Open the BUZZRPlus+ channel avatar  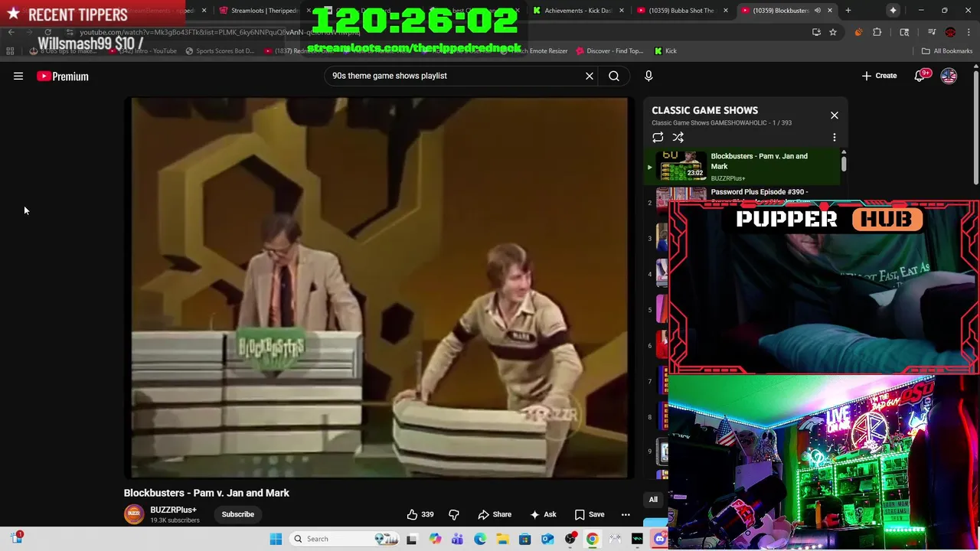point(134,514)
